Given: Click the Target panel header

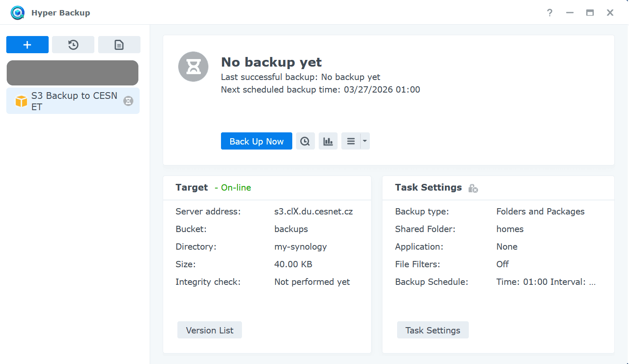Looking at the screenshot, I should pyautogui.click(x=192, y=187).
